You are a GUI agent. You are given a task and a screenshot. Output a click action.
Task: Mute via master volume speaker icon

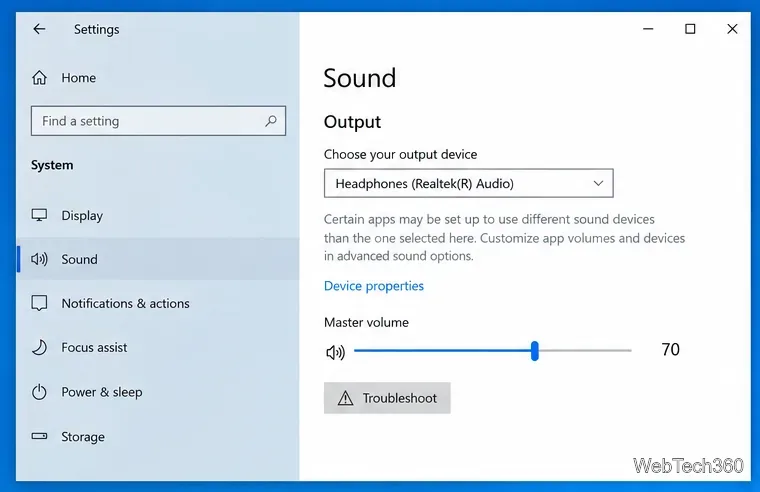(x=335, y=352)
